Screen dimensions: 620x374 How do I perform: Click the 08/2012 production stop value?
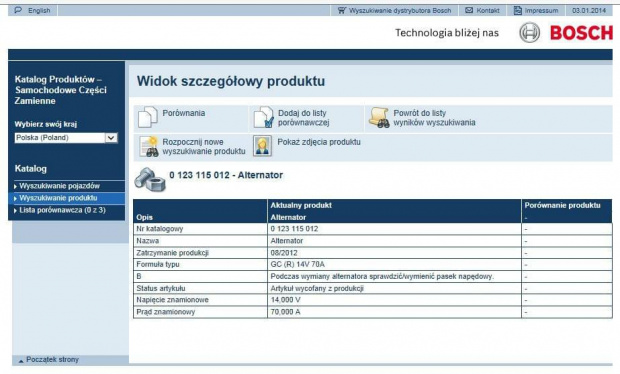[x=284, y=253]
